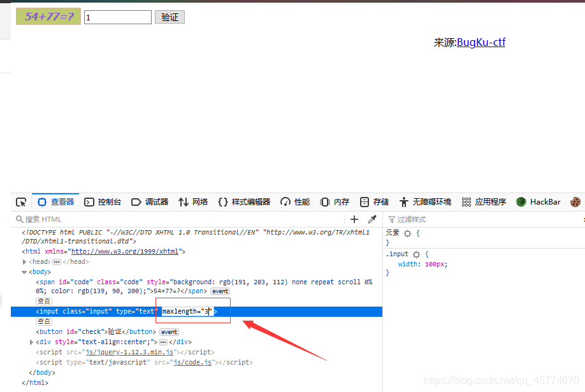Select the DOCTYPE declaration row

pyautogui.click(x=196, y=236)
